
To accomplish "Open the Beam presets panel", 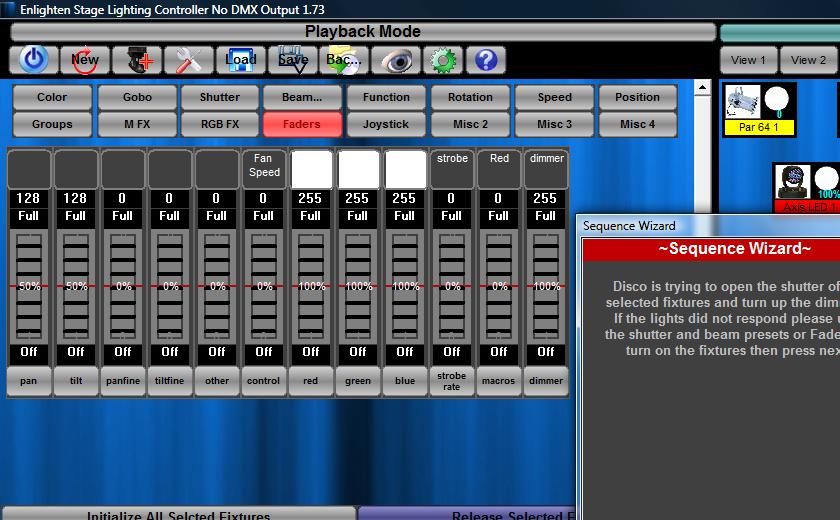I will pyautogui.click(x=302, y=97).
